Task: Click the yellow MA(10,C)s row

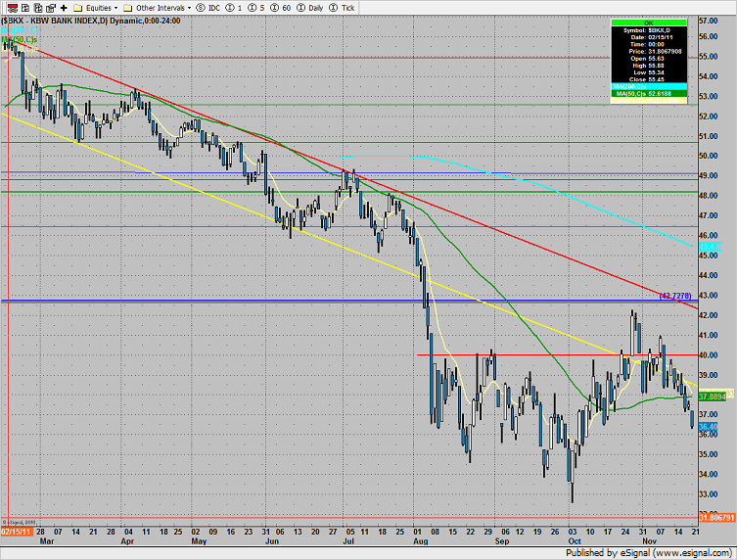Action: [649, 100]
